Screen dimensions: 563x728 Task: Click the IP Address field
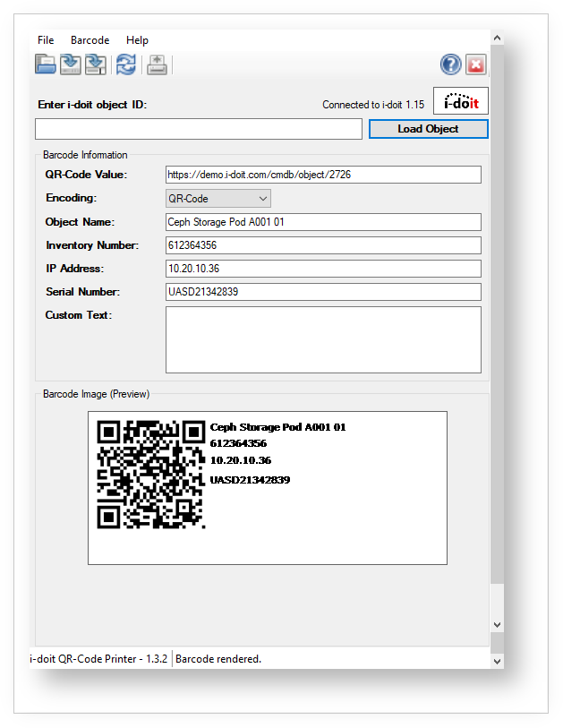pos(323,269)
